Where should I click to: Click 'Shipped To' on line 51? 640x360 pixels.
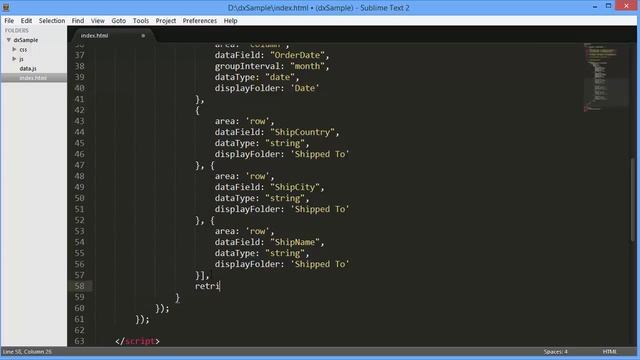coord(320,209)
